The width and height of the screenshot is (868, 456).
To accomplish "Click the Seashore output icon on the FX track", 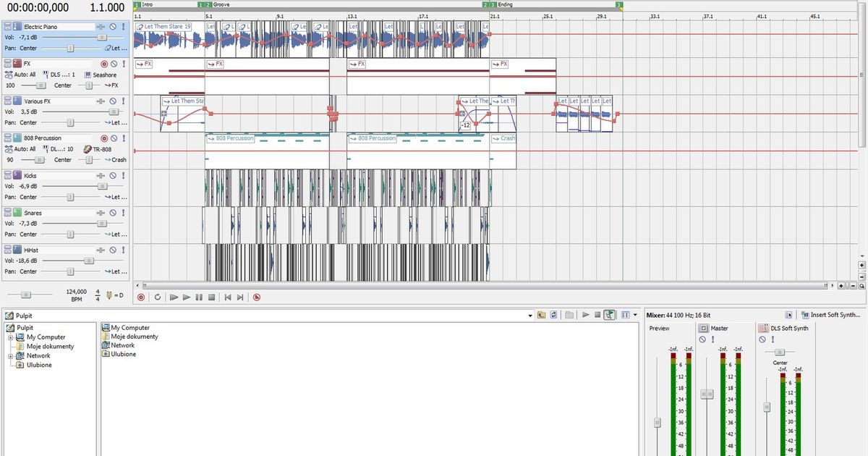I will pos(87,74).
